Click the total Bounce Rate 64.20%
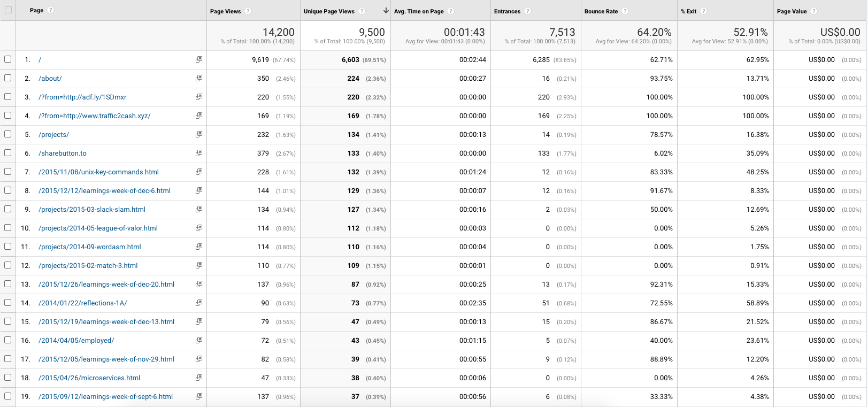This screenshot has width=868, height=407. (x=654, y=32)
